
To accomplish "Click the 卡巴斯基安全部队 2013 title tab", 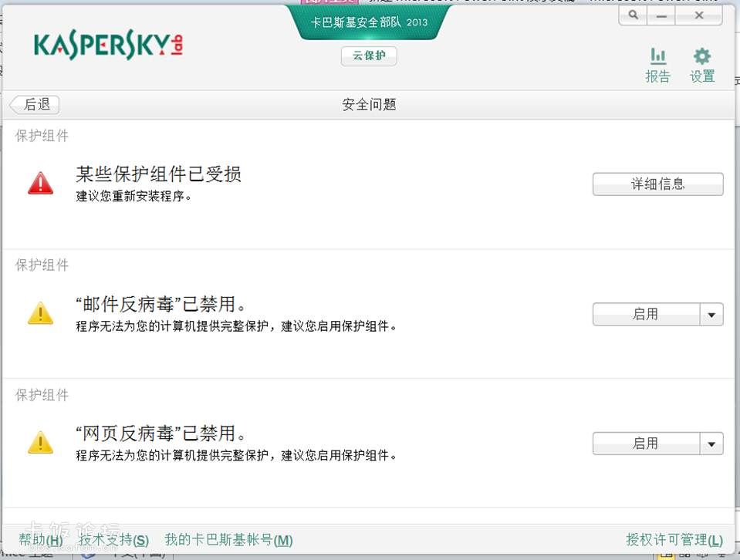I will 369,22.
